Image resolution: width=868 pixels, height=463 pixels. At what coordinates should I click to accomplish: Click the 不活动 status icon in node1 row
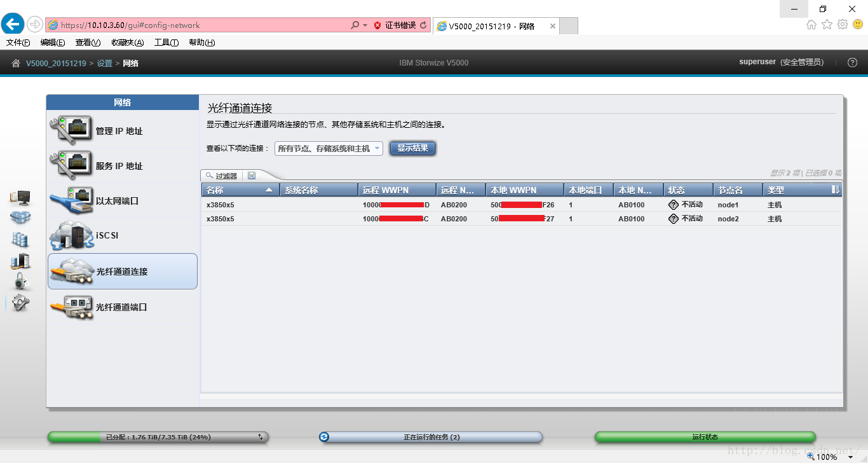pyautogui.click(x=674, y=205)
